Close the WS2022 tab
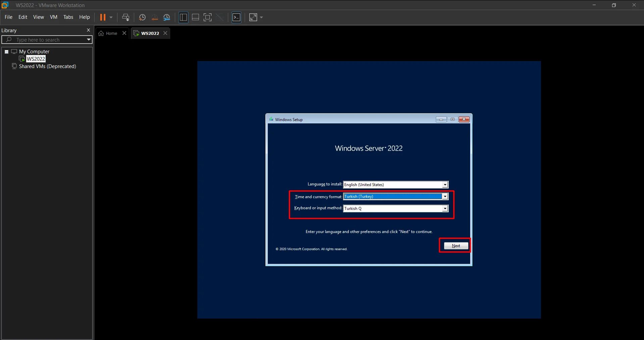The image size is (644, 340). (165, 33)
